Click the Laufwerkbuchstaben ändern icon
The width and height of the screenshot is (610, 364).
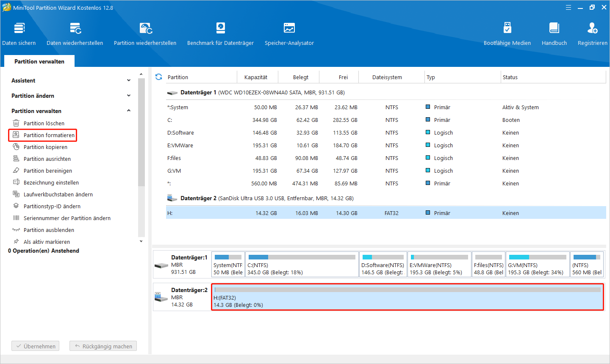coord(16,194)
